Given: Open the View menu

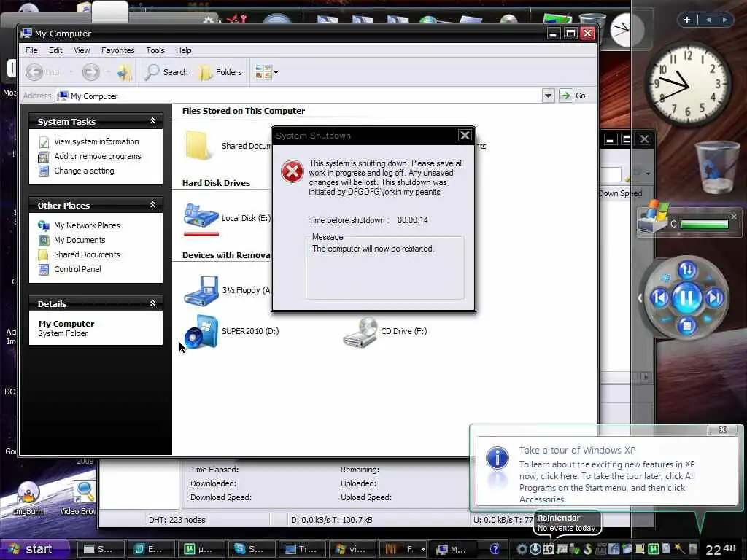Looking at the screenshot, I should click(x=82, y=50).
